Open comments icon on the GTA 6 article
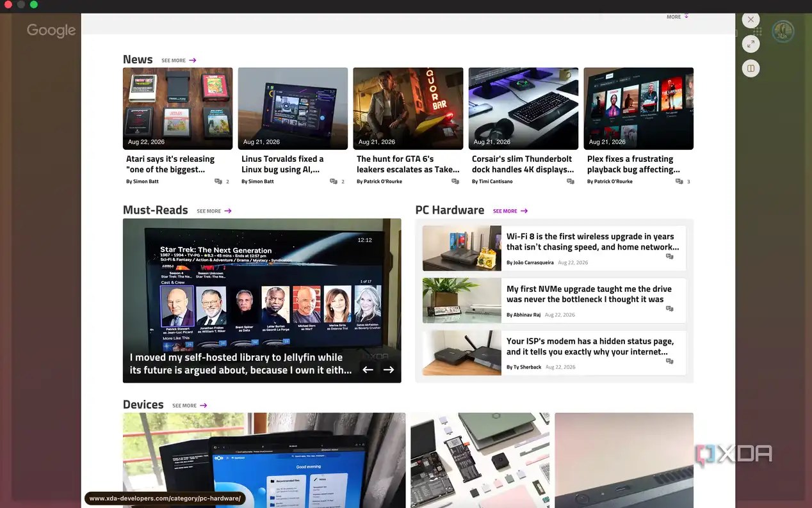 point(455,182)
